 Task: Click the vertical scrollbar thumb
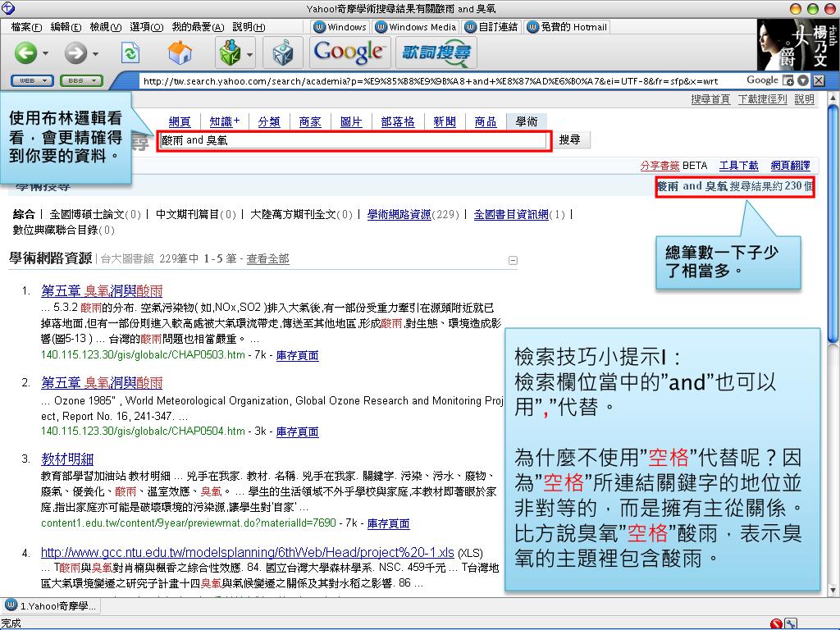(833, 225)
